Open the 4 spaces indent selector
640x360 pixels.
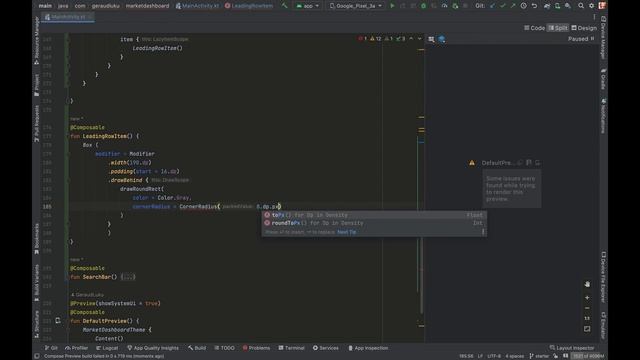(514, 356)
